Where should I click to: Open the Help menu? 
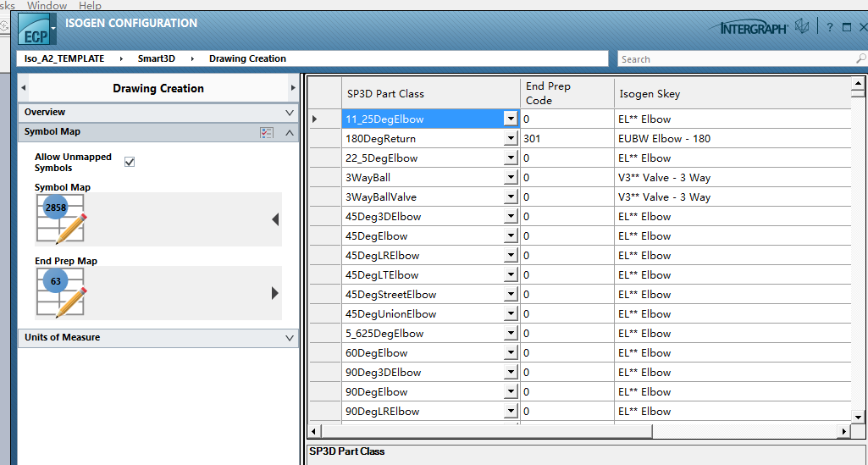[x=90, y=5]
